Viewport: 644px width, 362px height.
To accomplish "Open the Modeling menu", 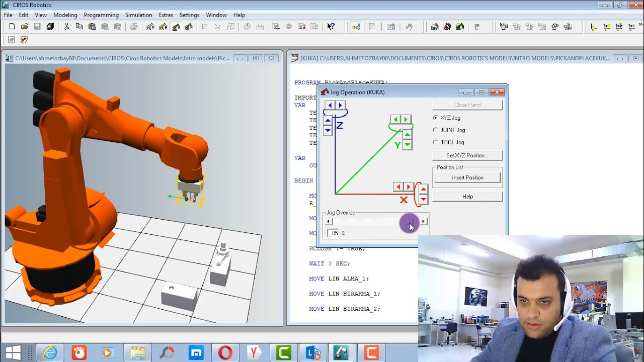I will pos(65,15).
